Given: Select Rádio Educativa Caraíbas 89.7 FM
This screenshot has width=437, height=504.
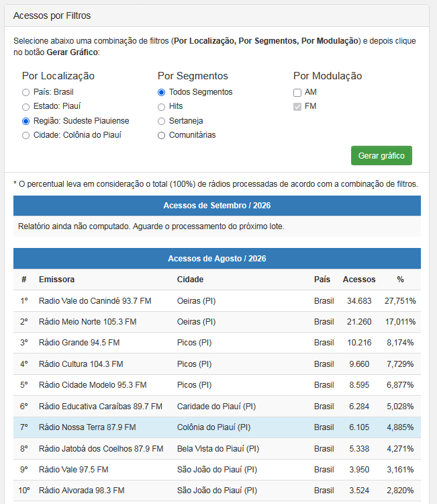Looking at the screenshot, I should coord(101,407).
